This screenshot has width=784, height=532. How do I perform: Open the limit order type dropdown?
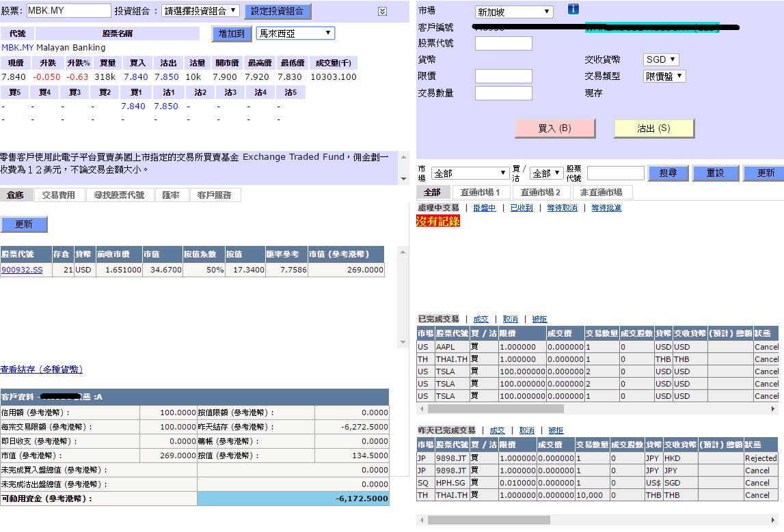click(664, 76)
